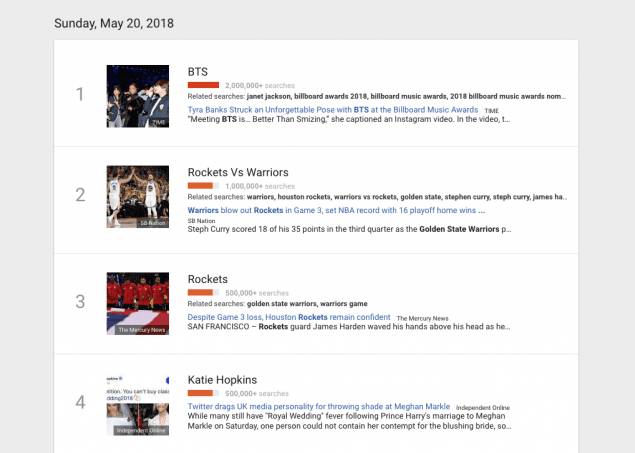This screenshot has height=453, width=635.
Task: Select related search 'stephen curry'
Action: click(x=467, y=197)
